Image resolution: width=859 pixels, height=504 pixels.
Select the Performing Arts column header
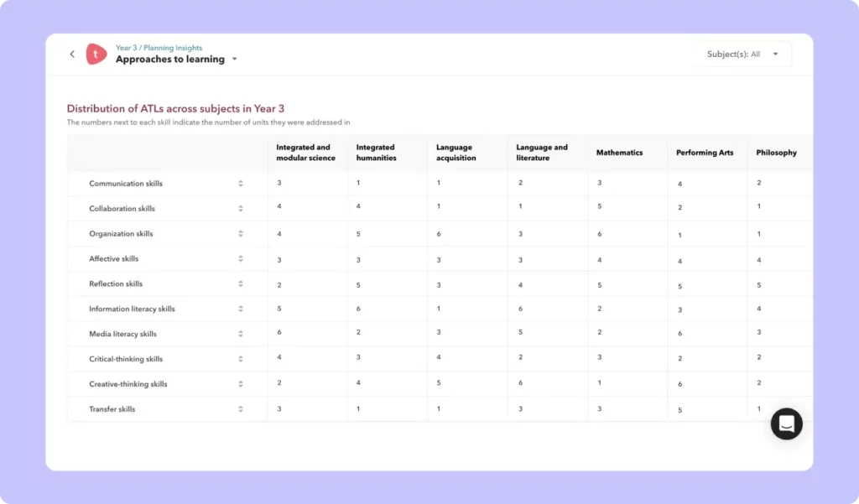tap(705, 153)
